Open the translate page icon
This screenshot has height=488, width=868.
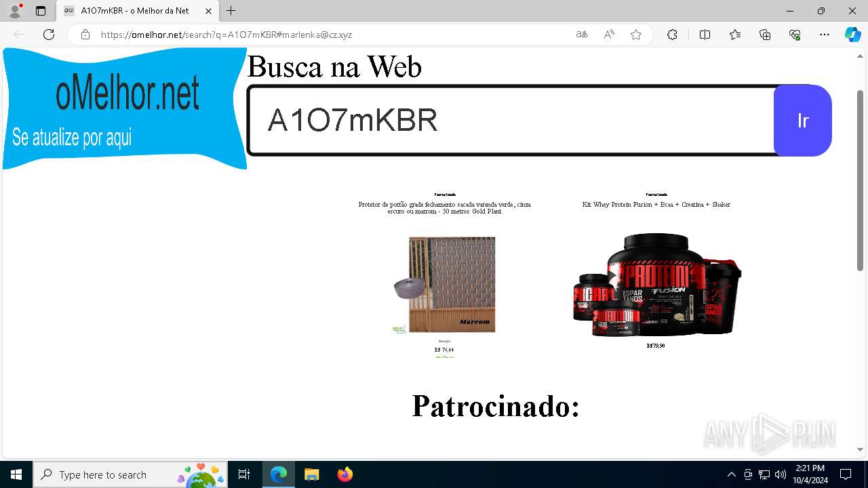(582, 35)
